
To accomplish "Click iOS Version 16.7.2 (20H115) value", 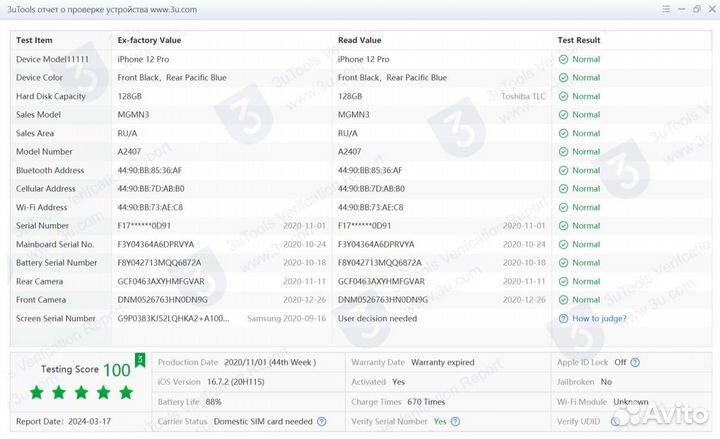I will click(x=236, y=382).
